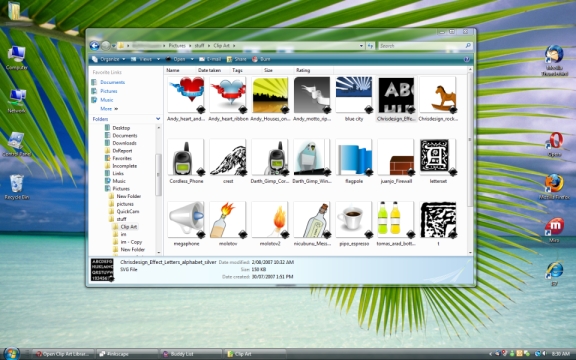Click the stuff breadcrumb in the address bar
Viewport: 576px width, 360px height.
pyautogui.click(x=199, y=46)
